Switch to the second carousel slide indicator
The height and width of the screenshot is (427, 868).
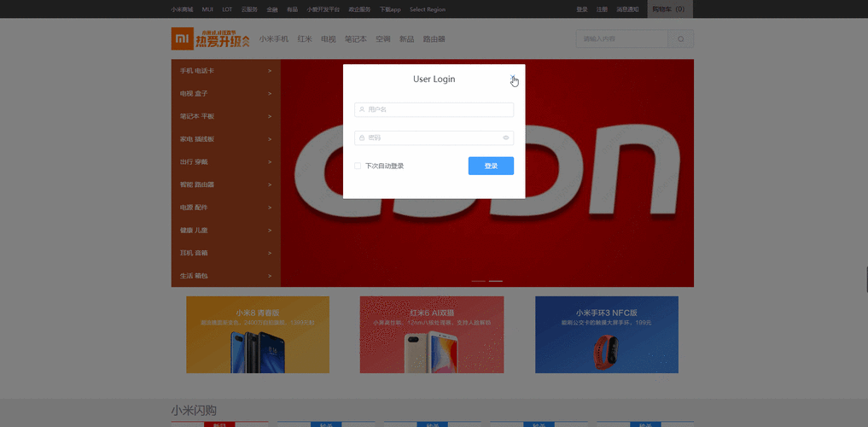495,281
